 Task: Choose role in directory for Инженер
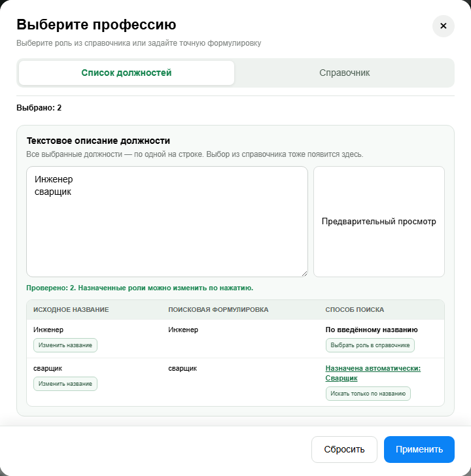pos(370,345)
